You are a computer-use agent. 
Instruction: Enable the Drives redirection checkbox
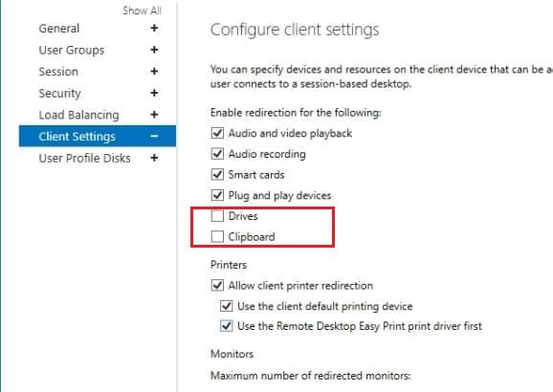pos(217,216)
